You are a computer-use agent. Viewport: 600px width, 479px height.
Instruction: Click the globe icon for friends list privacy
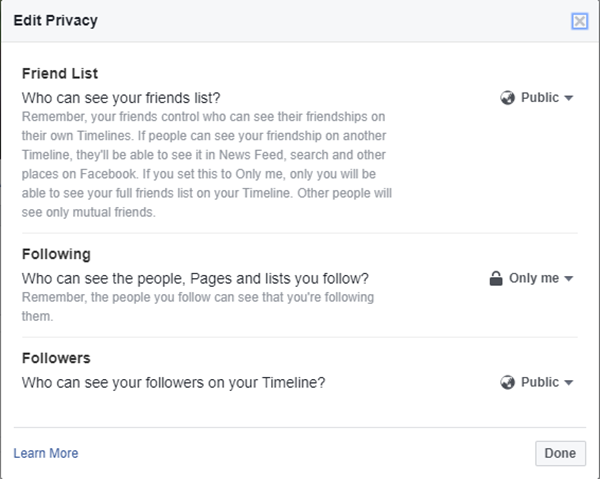(x=507, y=98)
